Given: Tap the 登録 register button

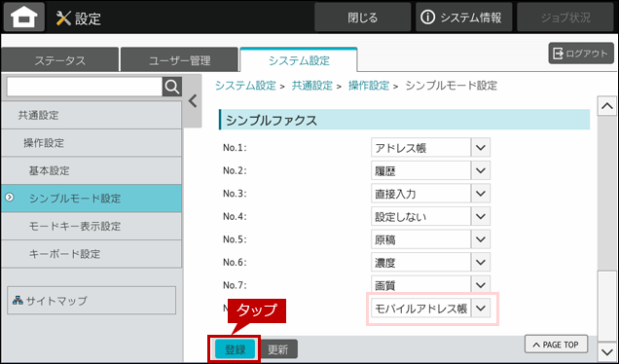Looking at the screenshot, I should pyautogui.click(x=235, y=349).
